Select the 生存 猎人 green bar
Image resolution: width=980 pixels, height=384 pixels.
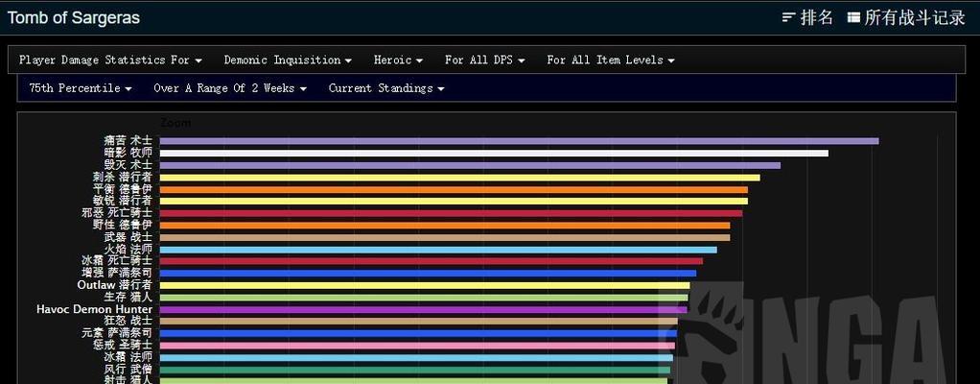tap(424, 298)
